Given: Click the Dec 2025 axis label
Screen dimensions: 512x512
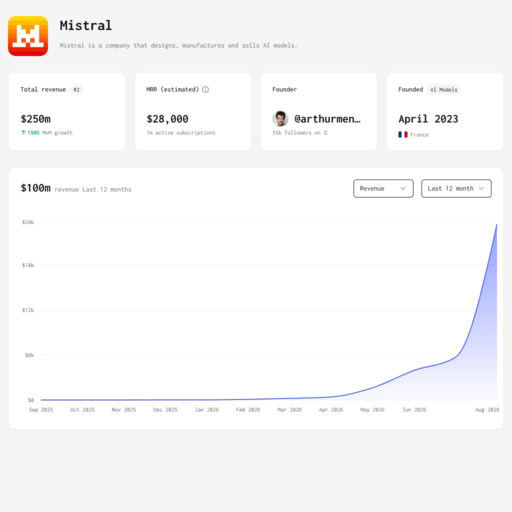Looking at the screenshot, I should (165, 409).
